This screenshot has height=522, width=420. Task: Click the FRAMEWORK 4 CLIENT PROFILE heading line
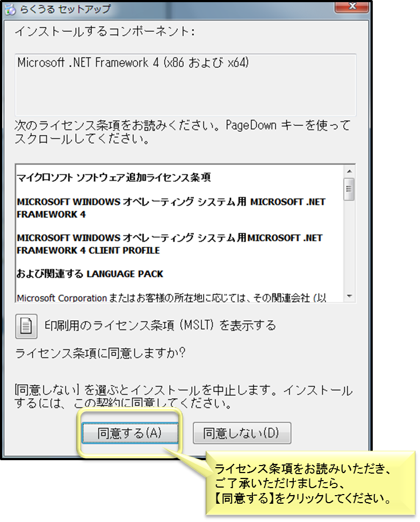(x=88, y=251)
